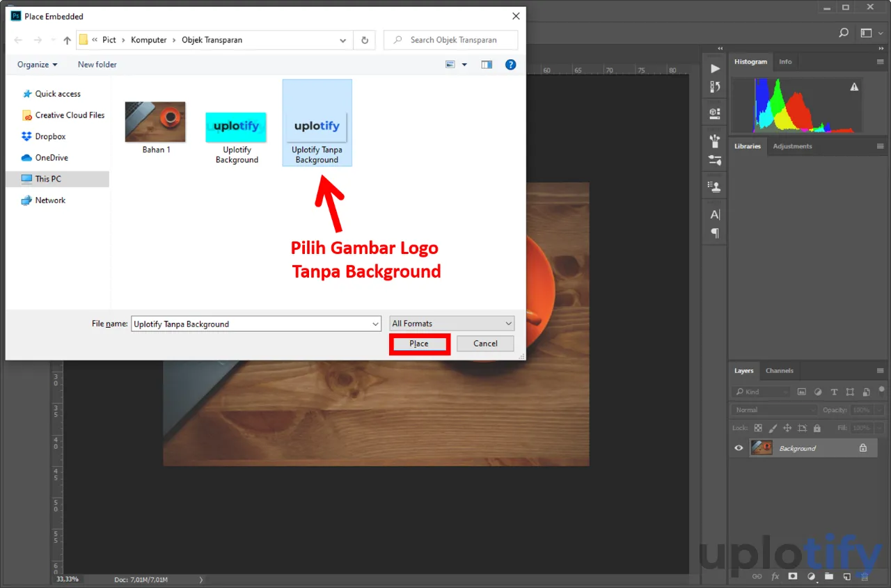The image size is (891, 588).
Task: Switch to the Channels tab
Action: [779, 371]
